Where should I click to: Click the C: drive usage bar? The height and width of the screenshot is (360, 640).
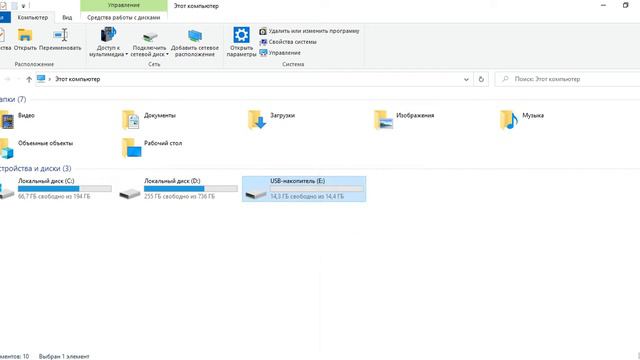coord(64,189)
